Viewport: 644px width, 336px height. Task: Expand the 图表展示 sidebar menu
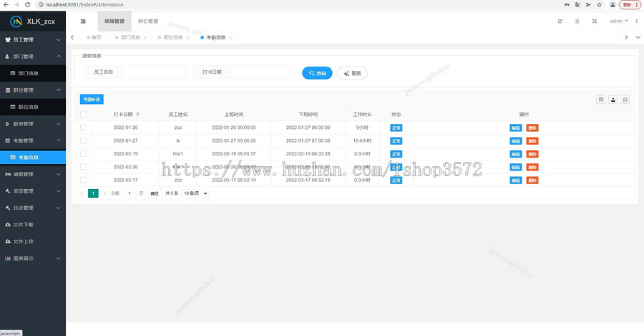pos(33,259)
